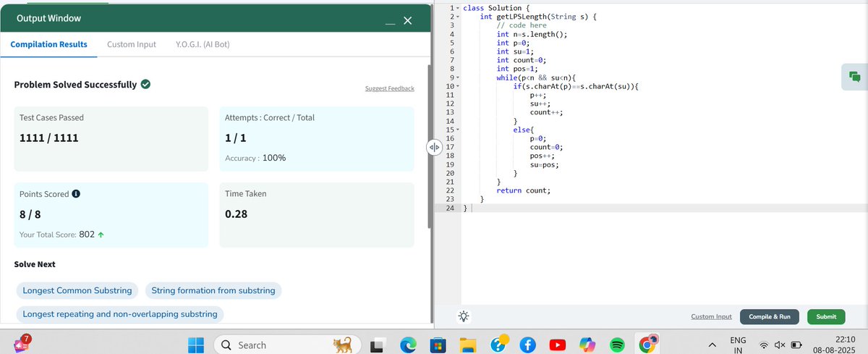Open the Custom Input tab
This screenshot has height=354, width=868.
(x=132, y=45)
